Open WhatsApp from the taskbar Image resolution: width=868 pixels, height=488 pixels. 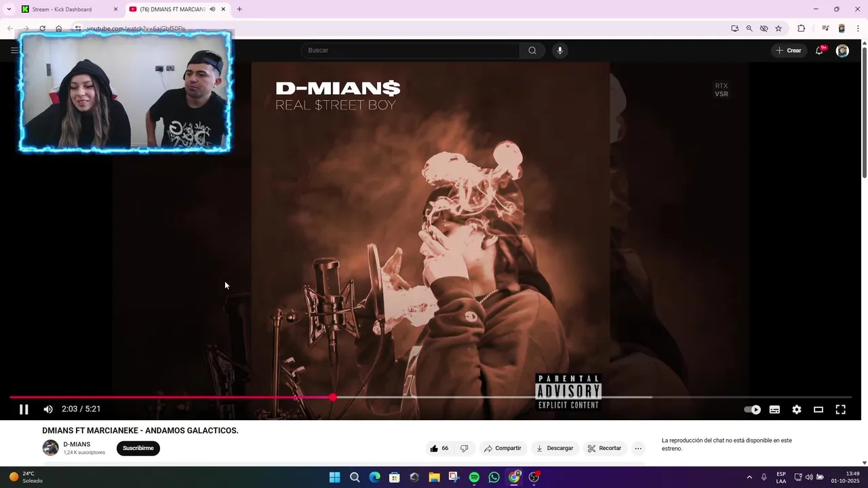494,477
